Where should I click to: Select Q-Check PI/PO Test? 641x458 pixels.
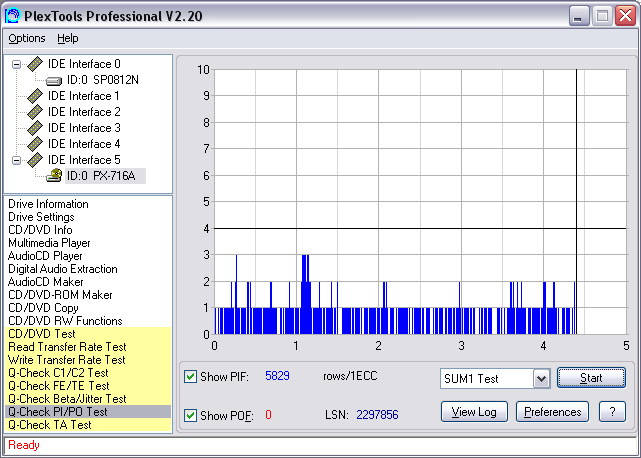(x=88, y=412)
